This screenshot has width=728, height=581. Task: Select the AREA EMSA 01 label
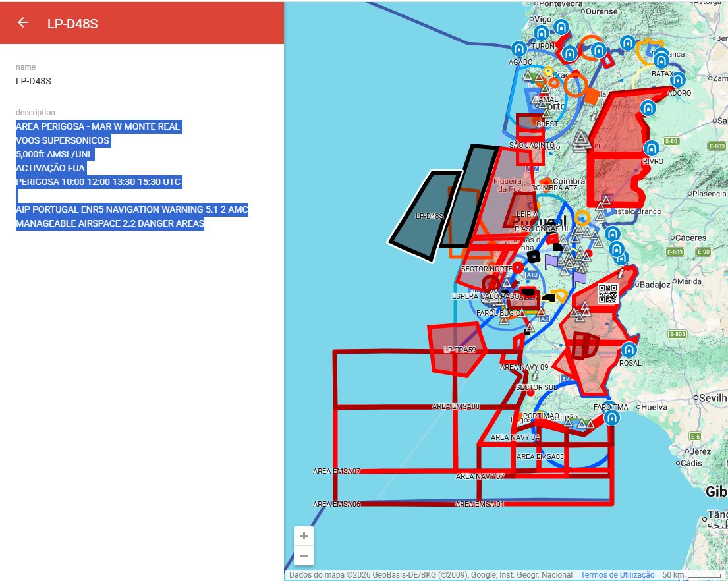click(479, 504)
